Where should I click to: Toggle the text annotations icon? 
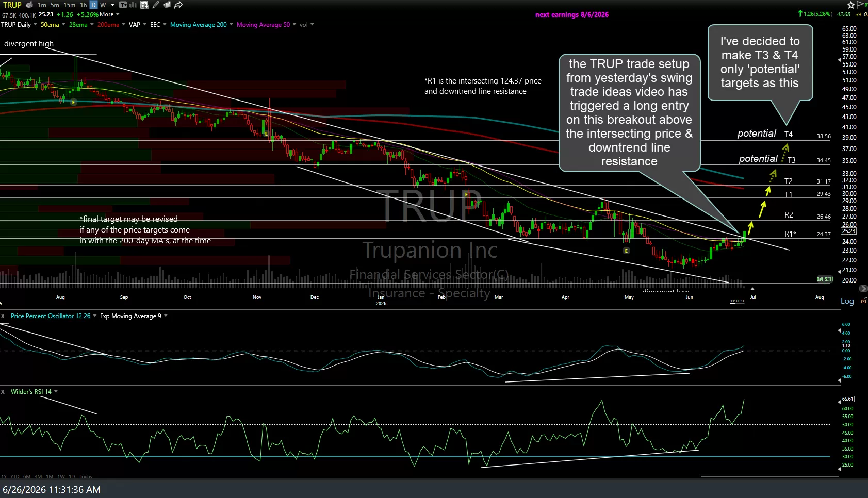tap(123, 5)
